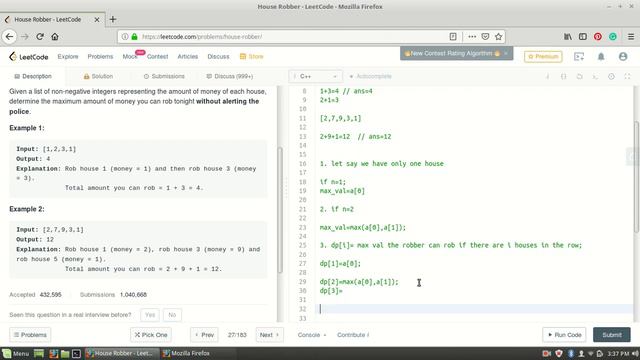
Task: Click the browser Forward arrow
Action: [24, 37]
